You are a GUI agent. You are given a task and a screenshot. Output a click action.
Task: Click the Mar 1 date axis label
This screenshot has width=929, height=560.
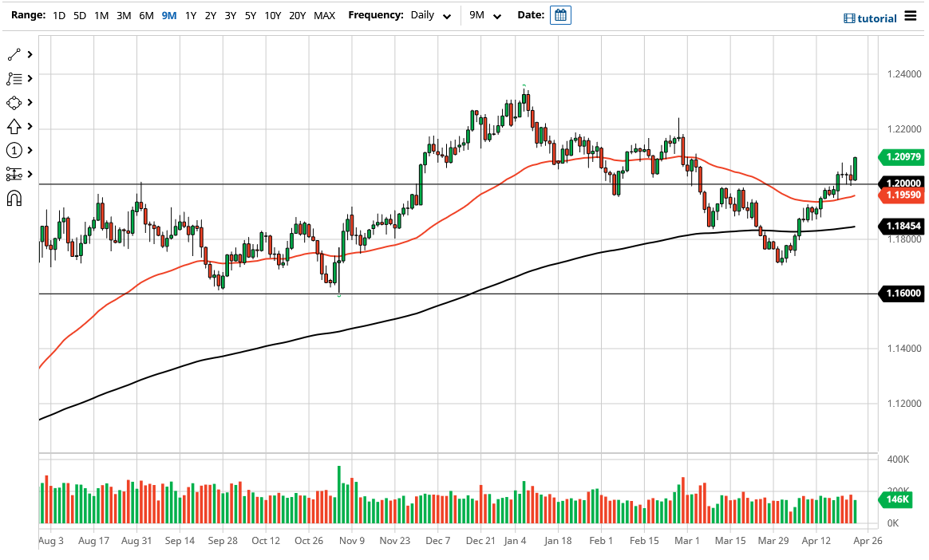[x=687, y=541]
